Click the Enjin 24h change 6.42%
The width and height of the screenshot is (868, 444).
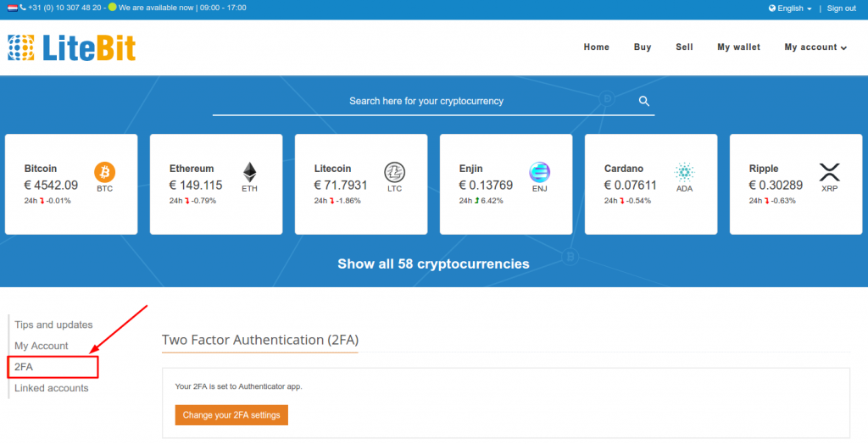[492, 201]
